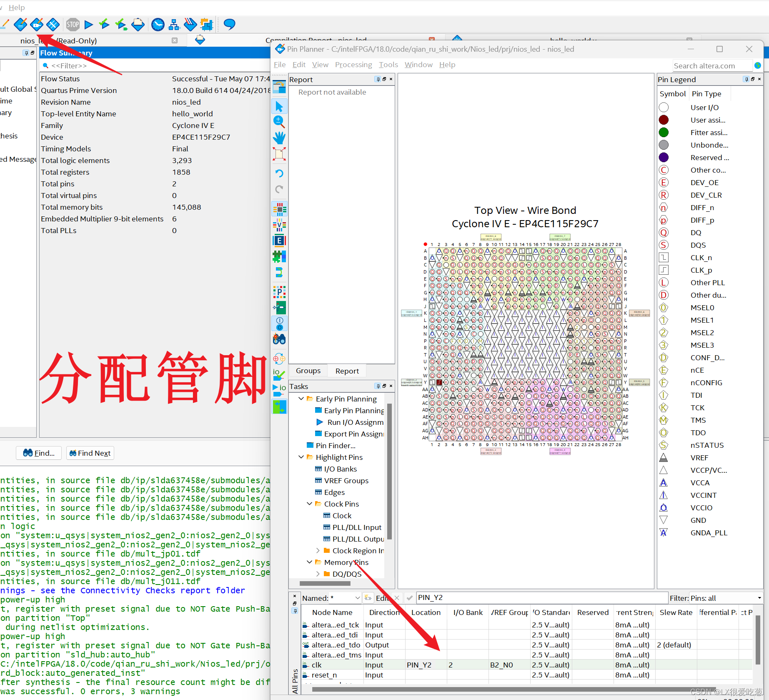Start Analysis & Synthesis icon with green chip
769x700 pixels.
pyautogui.click(x=121, y=25)
